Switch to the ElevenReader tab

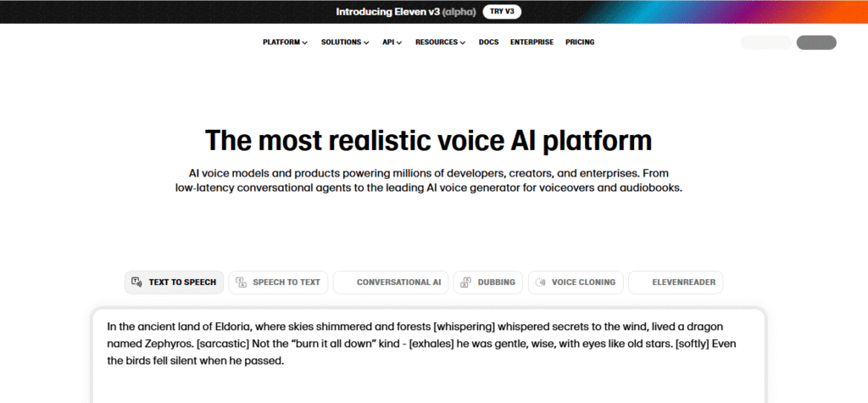pyautogui.click(x=676, y=283)
